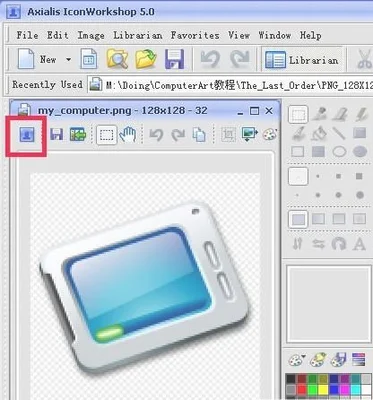The height and width of the screenshot is (400, 373).
Task: Click the highlighted icon format button
Action: pos(27,135)
